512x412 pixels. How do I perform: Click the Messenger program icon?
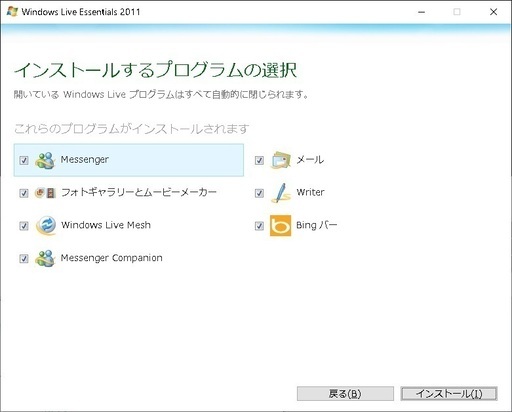pyautogui.click(x=45, y=160)
